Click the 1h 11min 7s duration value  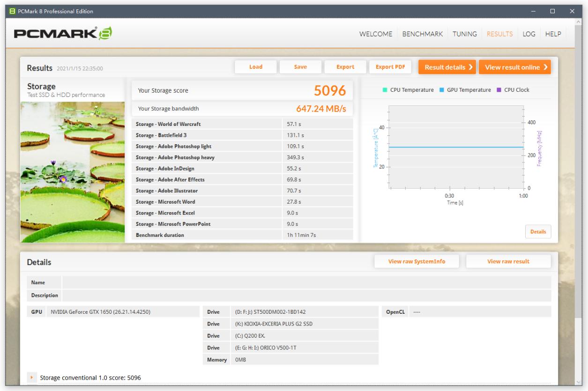301,235
